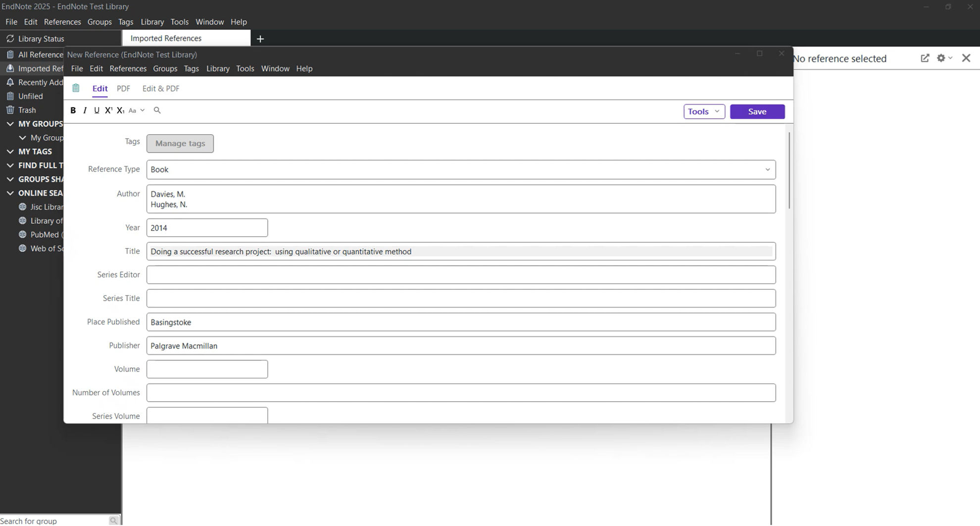Collapse the MY TAGS section

10,152
